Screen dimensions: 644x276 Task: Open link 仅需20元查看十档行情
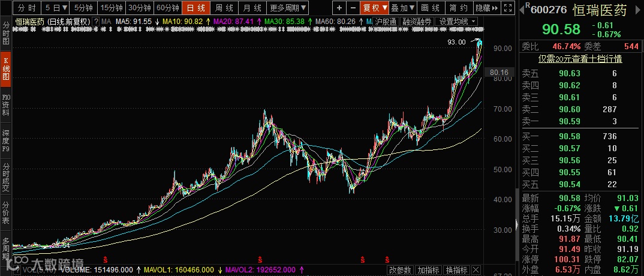pyautogui.click(x=580, y=59)
